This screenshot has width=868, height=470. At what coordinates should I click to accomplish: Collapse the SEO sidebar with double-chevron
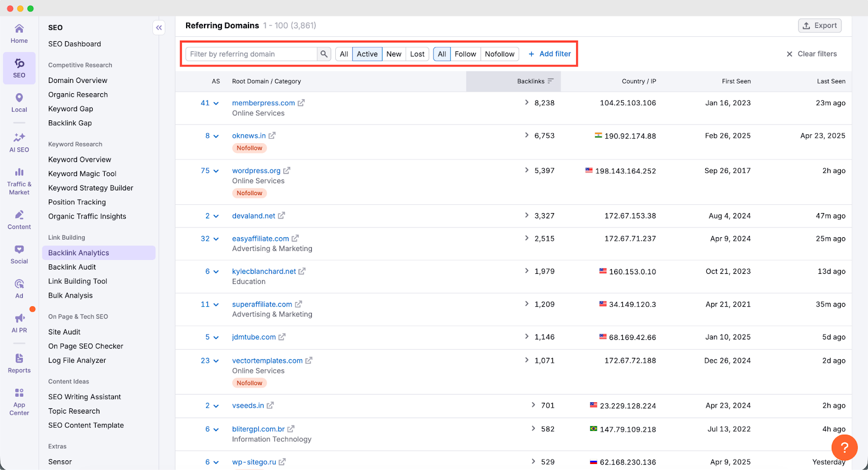159,28
